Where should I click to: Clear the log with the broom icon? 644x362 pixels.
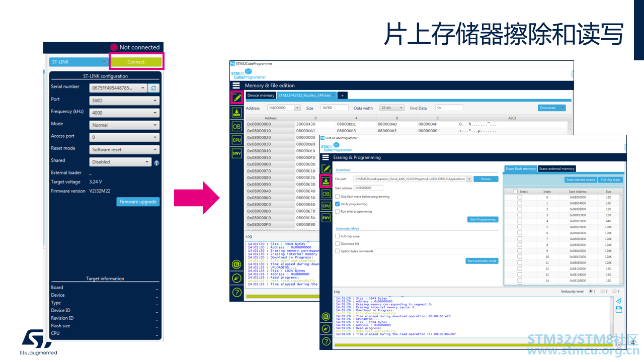point(618,301)
